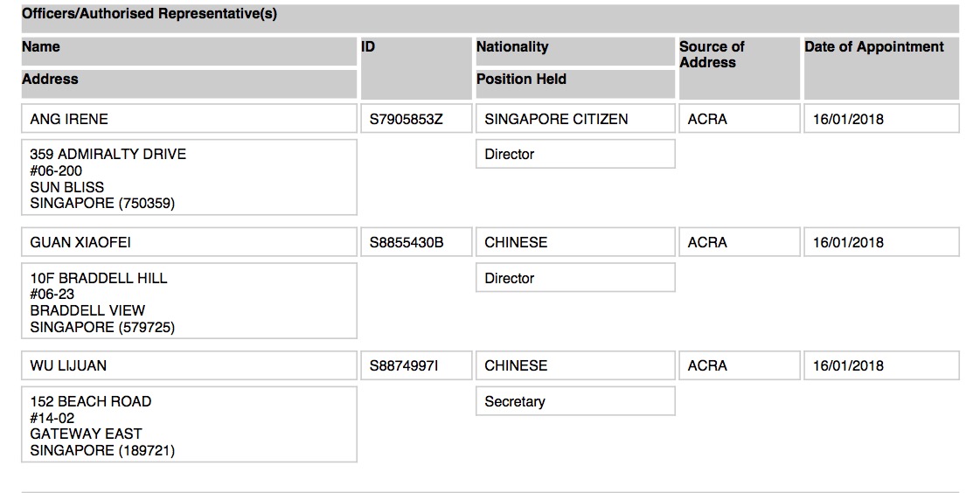Select the ID field S7905853Z
Viewport: 980px width, 493px height.
416,119
